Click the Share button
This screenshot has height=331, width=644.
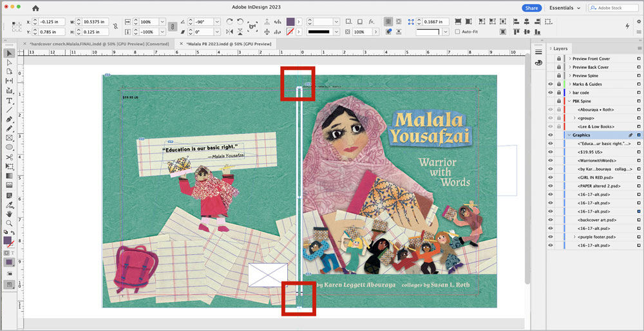point(531,8)
